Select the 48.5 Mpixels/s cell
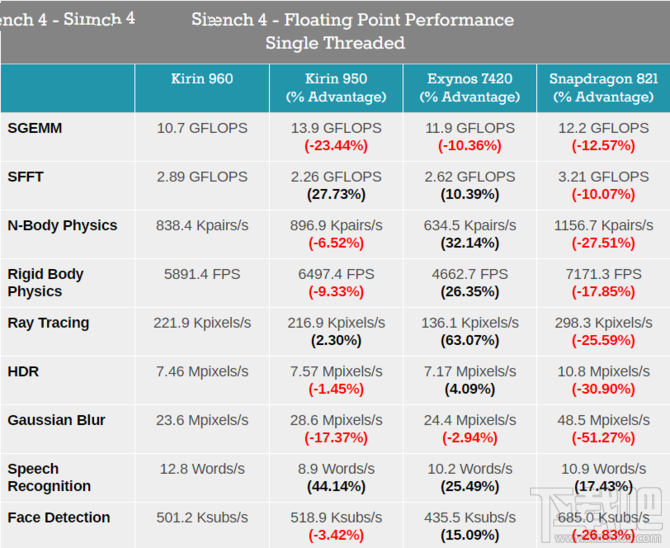Screen dimensions: 670x548 [x=602, y=420]
